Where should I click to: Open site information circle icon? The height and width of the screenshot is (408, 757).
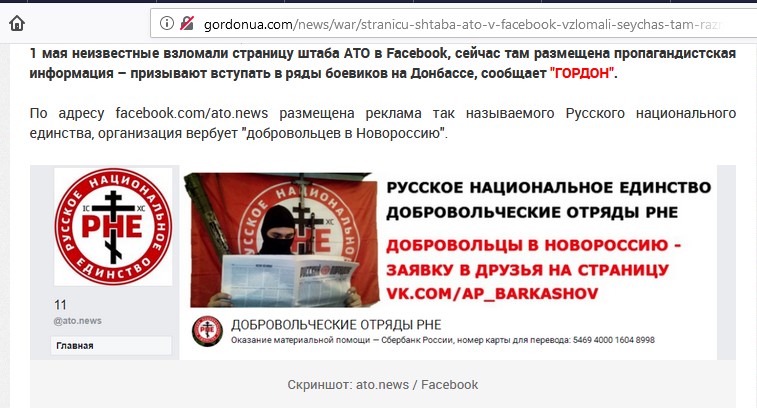[167, 23]
